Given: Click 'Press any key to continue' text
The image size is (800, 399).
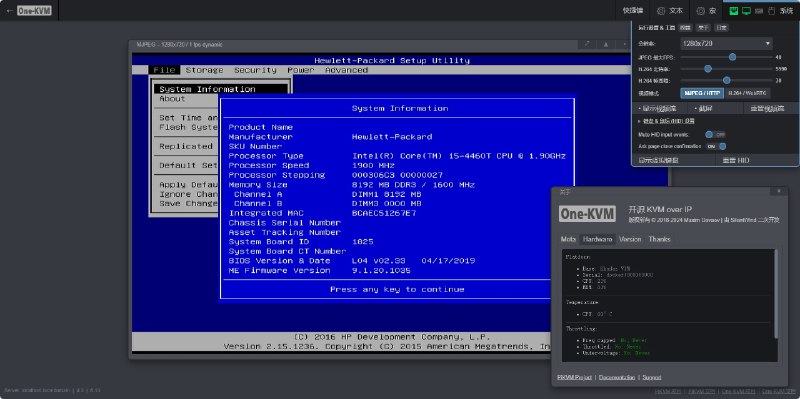Looking at the screenshot, I should click(x=397, y=289).
